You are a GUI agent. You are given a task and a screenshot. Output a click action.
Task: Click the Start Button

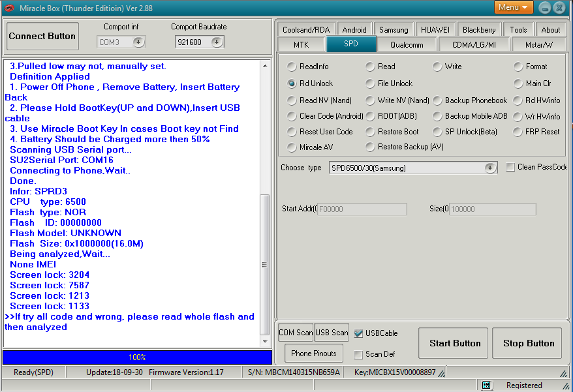coord(453,343)
